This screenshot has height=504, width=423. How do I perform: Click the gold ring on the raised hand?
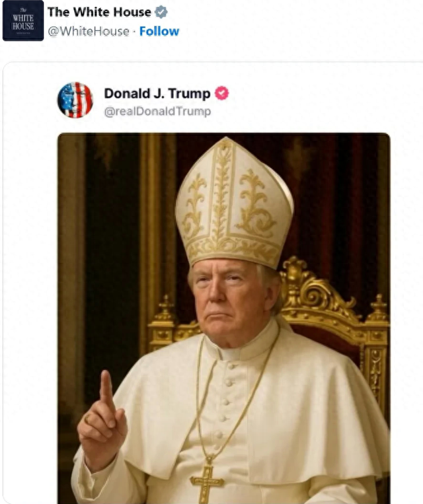[87, 419]
